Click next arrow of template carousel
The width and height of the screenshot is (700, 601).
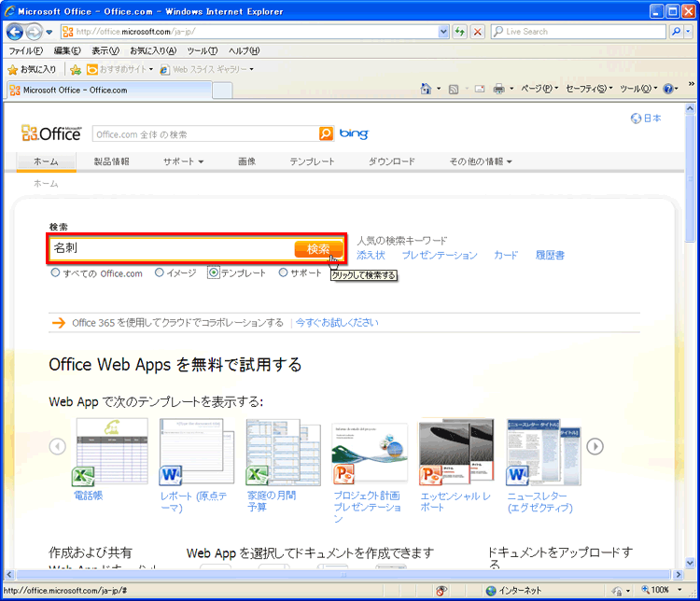595,446
